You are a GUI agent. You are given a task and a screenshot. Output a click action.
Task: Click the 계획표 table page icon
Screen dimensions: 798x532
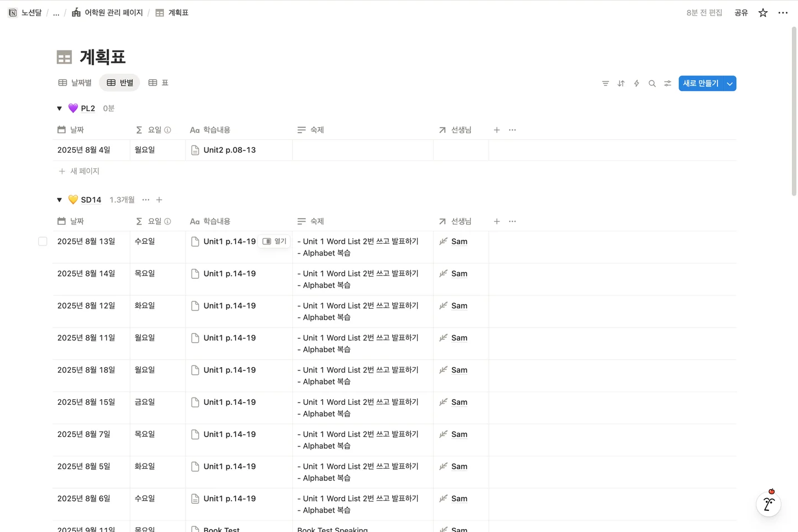pos(159,12)
